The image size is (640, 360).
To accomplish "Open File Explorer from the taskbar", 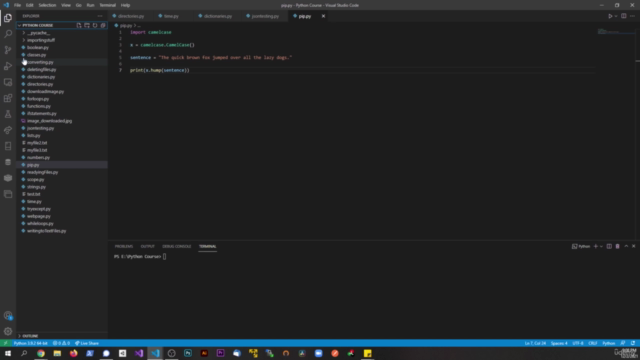I will 57,353.
